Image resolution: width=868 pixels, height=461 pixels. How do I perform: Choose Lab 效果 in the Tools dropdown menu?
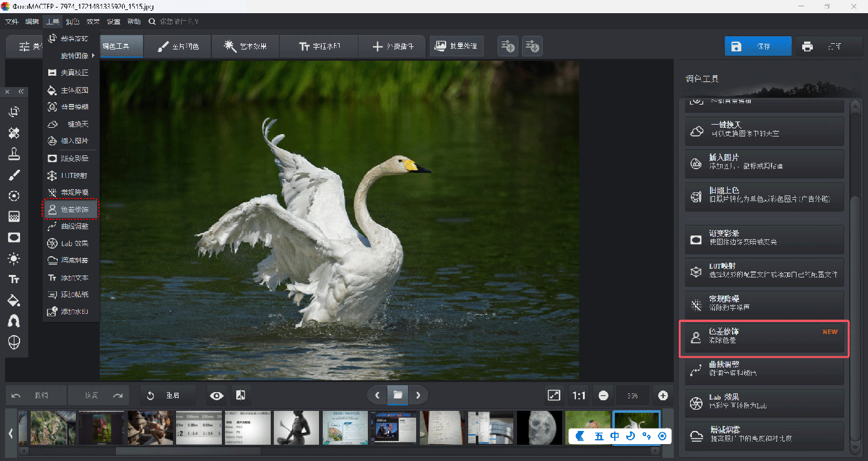71,243
